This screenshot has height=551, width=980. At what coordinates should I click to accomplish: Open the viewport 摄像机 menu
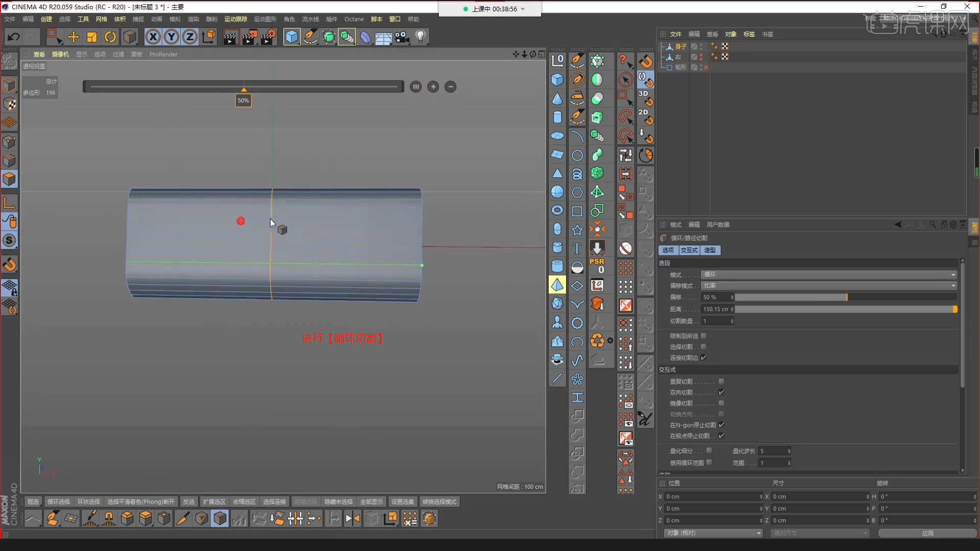coord(60,54)
